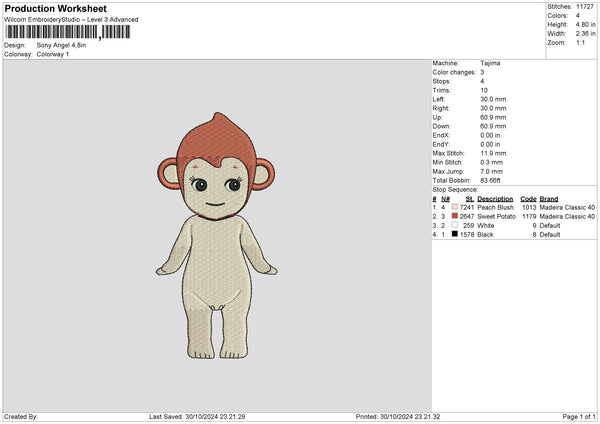
Task: Click the Brand column header
Action: click(549, 199)
